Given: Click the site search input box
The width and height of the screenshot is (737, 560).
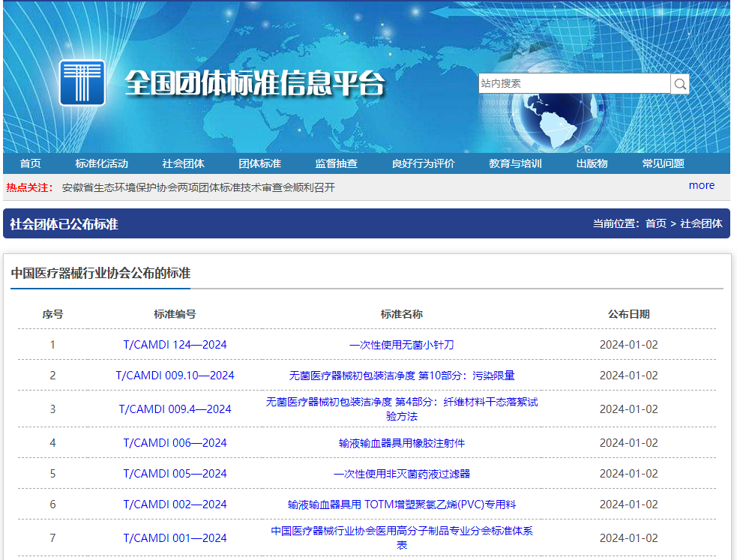Looking at the screenshot, I should tap(574, 83).
